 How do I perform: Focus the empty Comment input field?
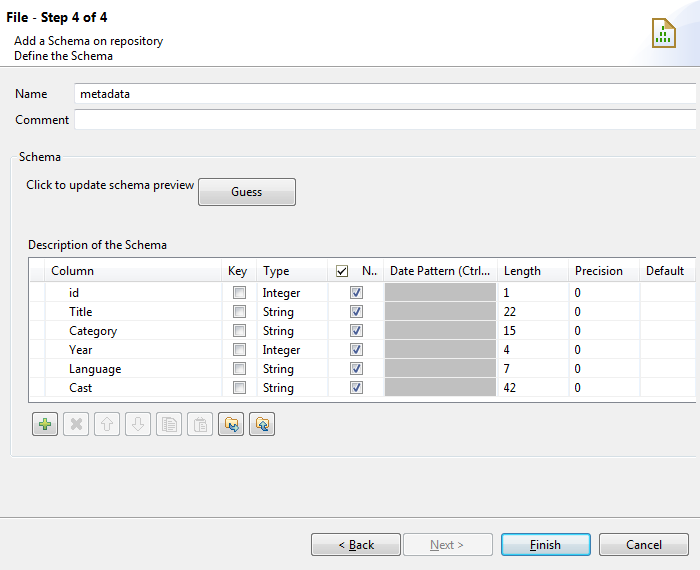coord(384,120)
